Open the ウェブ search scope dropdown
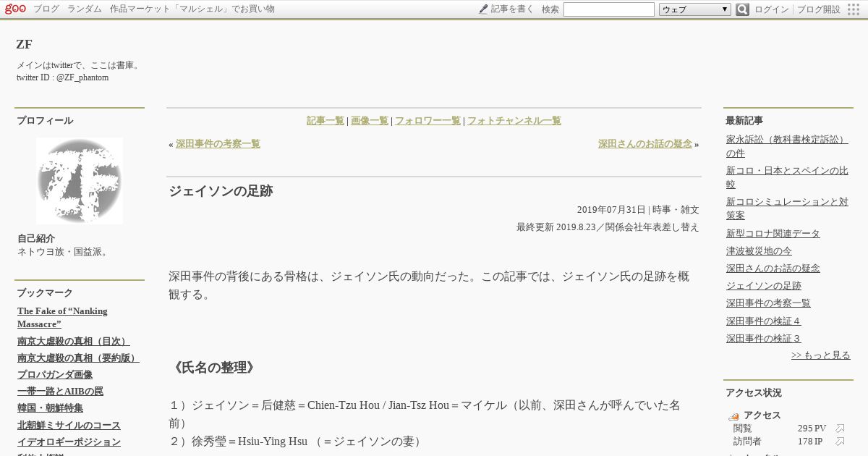Screen dimensions: 868x456 coord(695,9)
